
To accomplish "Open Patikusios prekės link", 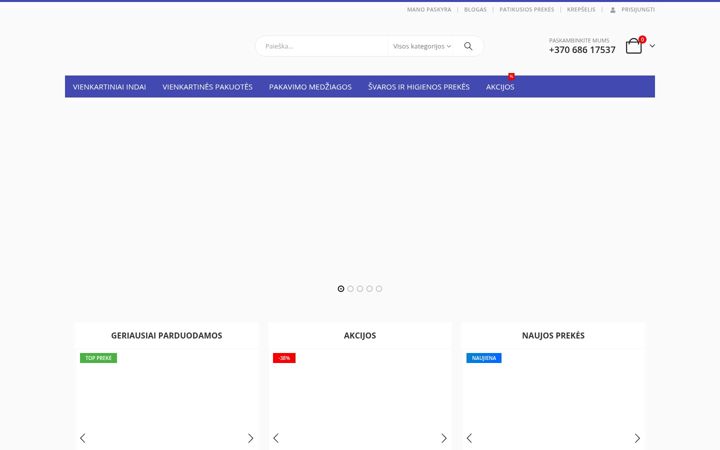I will pyautogui.click(x=527, y=10).
